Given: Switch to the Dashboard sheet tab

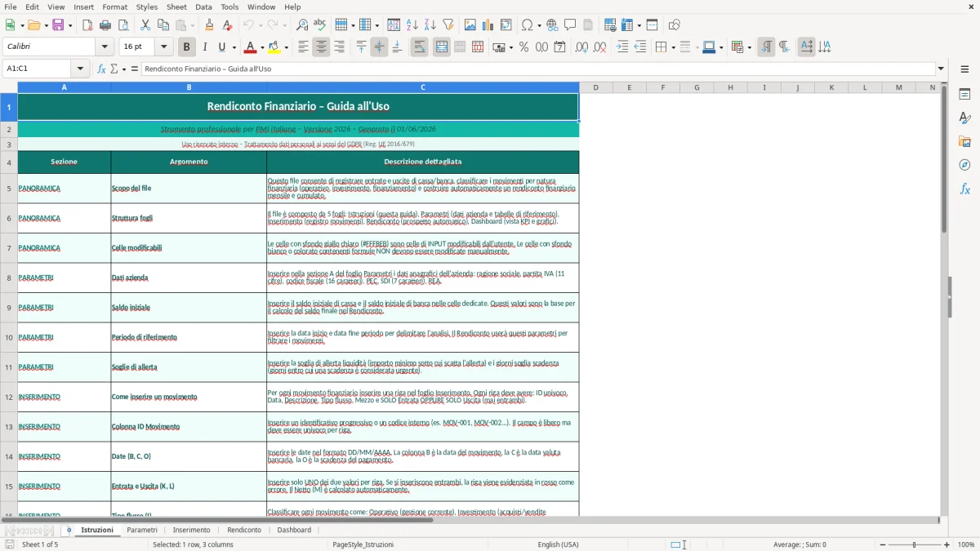Looking at the screenshot, I should pos(294,530).
